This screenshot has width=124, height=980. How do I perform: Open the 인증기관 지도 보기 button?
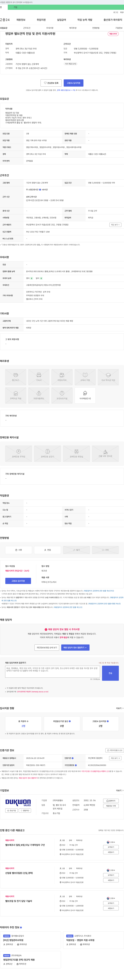[115, 758]
